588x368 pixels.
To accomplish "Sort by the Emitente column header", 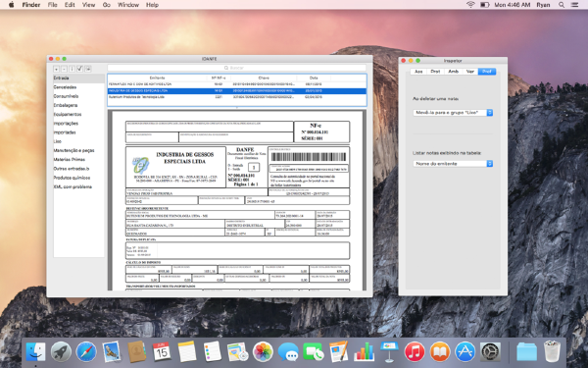I will point(157,78).
